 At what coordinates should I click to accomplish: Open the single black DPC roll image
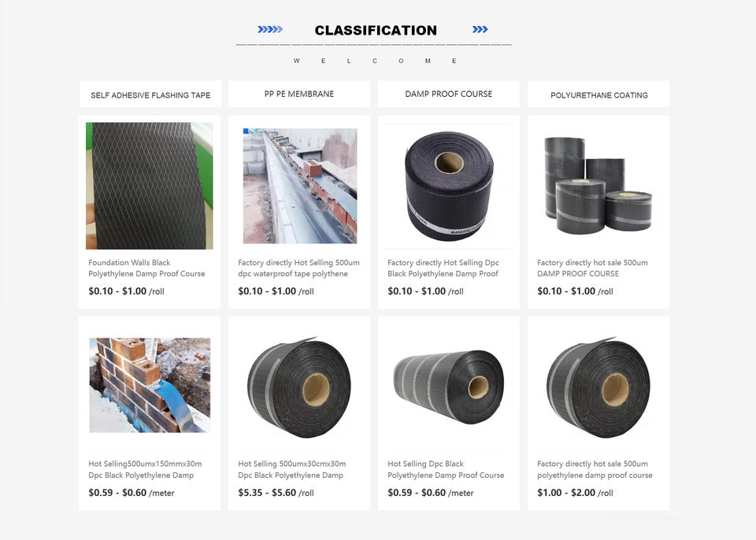[x=449, y=186]
